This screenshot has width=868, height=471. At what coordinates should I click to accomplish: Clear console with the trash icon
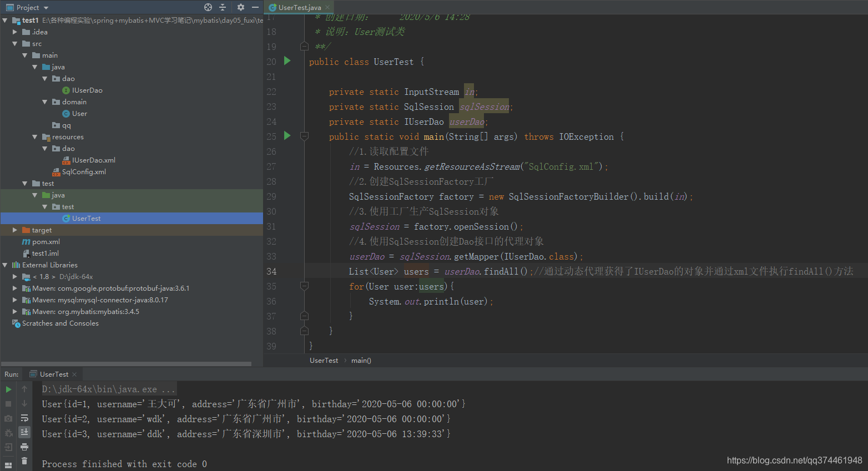(24, 461)
